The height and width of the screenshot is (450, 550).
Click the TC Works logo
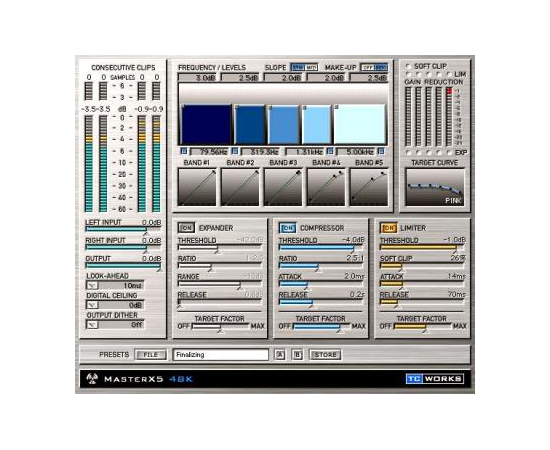[435, 379]
